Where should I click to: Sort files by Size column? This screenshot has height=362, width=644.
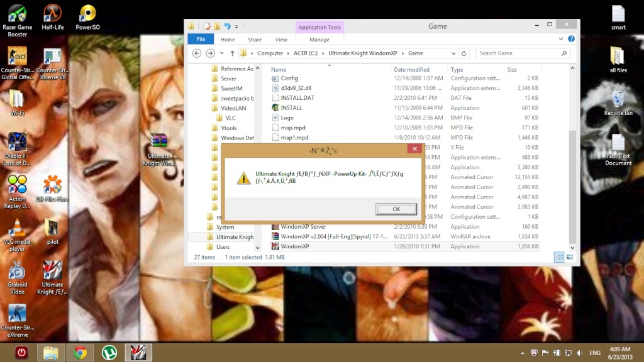pyautogui.click(x=512, y=69)
